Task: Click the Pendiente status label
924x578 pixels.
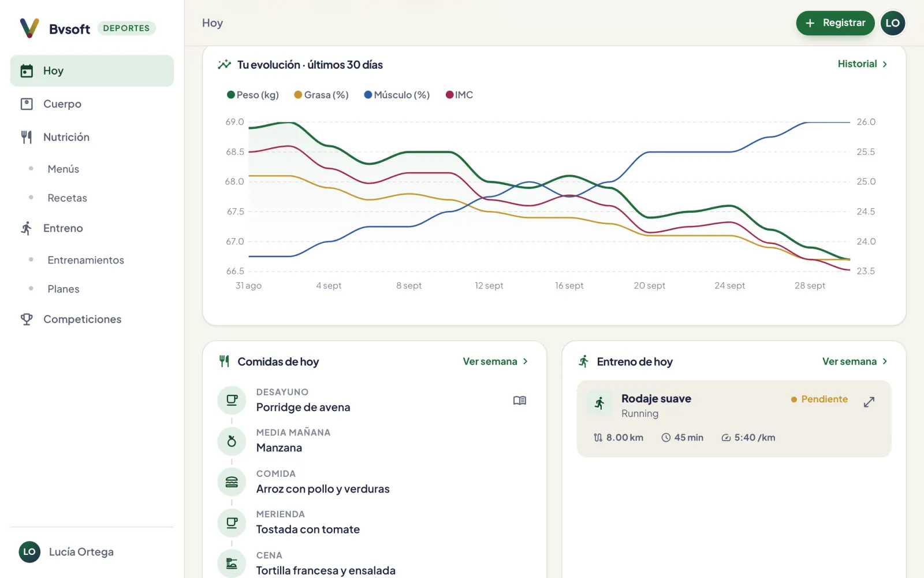Action: pyautogui.click(x=819, y=399)
